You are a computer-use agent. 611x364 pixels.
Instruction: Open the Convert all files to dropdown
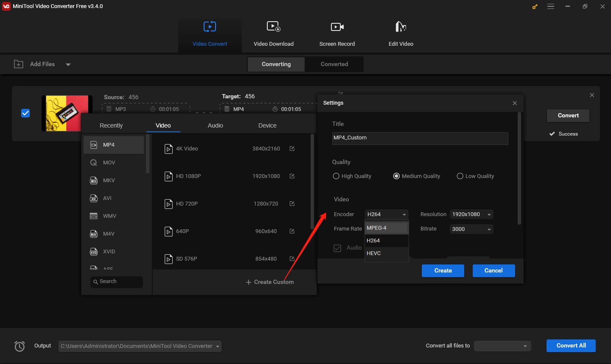point(502,346)
